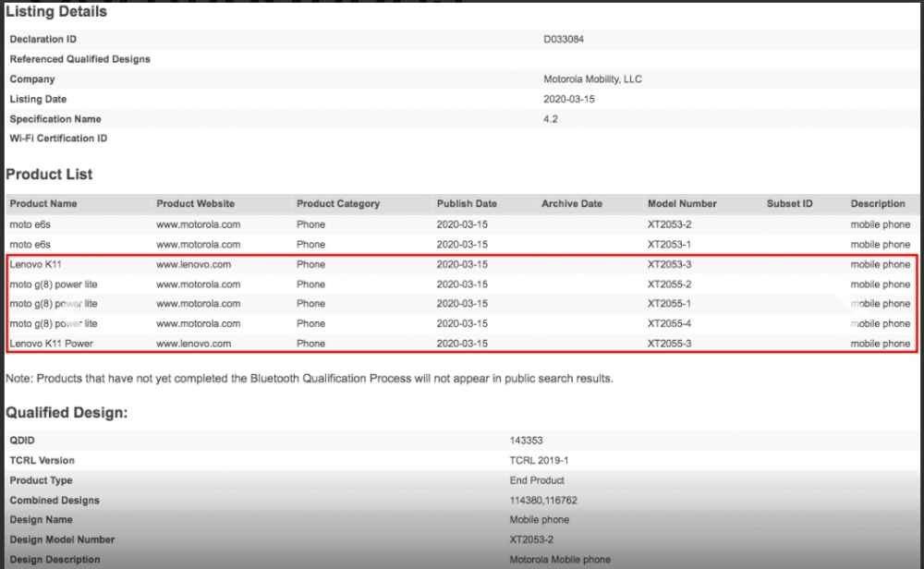The width and height of the screenshot is (924, 569).
Task: Select mobile phone description in XT2055-3 row
Action: pos(880,344)
